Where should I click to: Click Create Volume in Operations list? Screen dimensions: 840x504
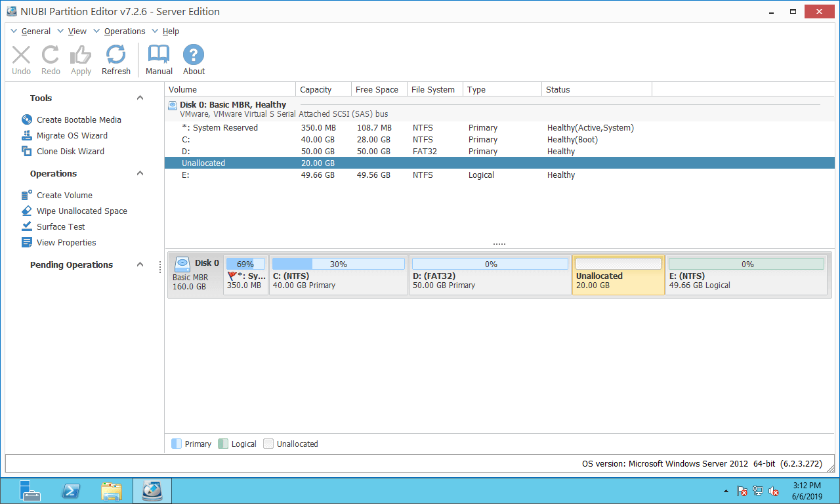pyautogui.click(x=64, y=195)
